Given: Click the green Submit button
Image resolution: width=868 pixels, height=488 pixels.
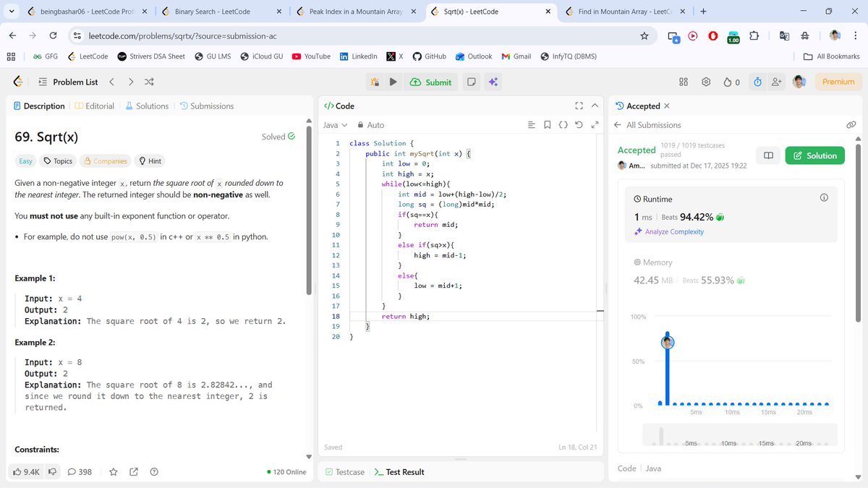Looking at the screenshot, I should (x=431, y=82).
